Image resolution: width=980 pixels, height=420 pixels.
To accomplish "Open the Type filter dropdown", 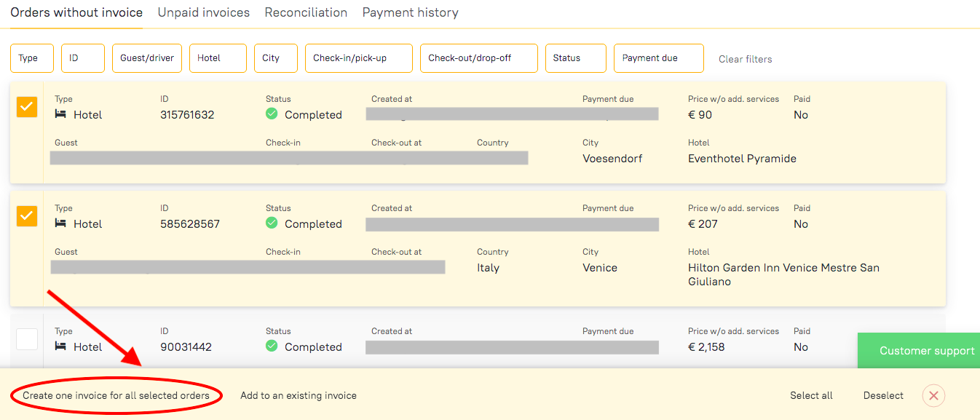I will coord(32,58).
